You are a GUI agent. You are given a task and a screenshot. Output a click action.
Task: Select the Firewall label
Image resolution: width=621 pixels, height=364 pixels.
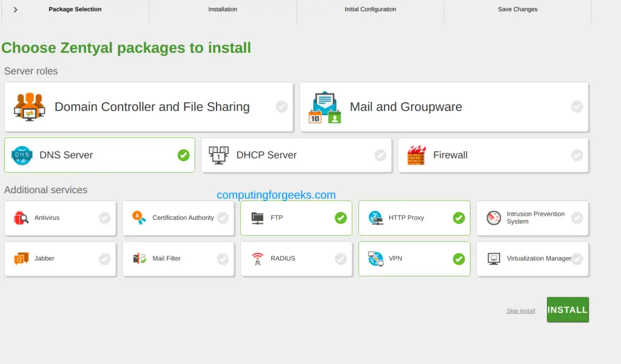(451, 155)
